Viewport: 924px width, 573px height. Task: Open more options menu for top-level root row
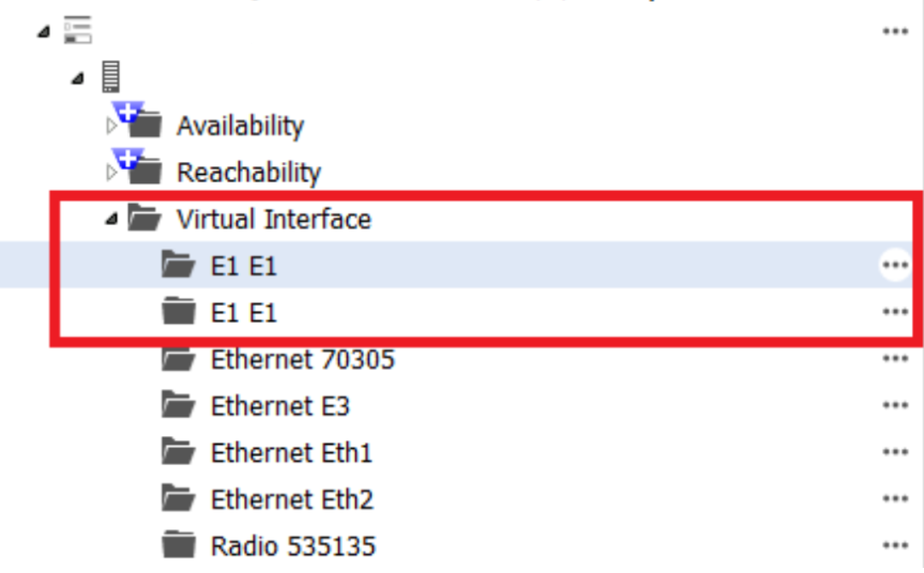(x=895, y=32)
